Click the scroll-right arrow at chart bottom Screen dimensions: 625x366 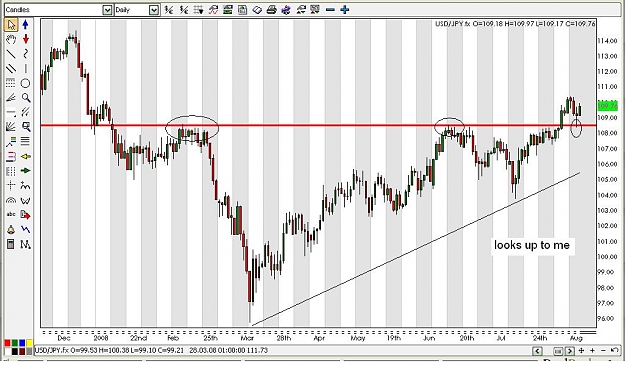click(570, 351)
